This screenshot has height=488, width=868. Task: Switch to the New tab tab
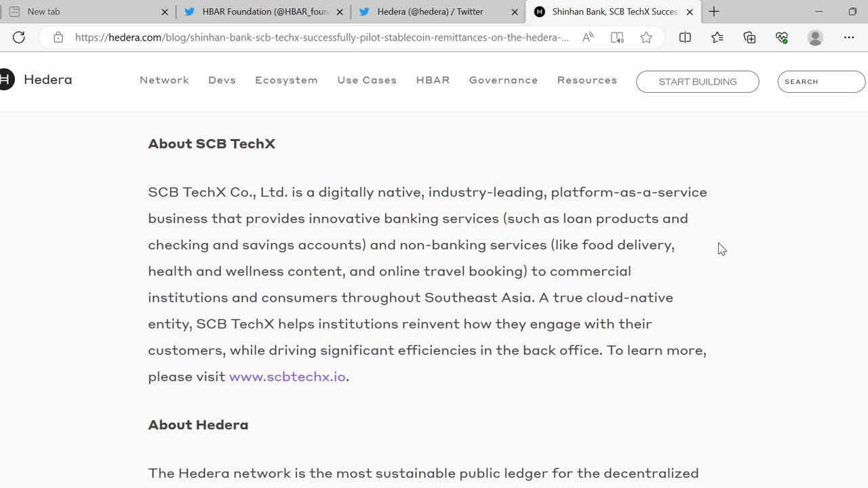[x=88, y=12]
